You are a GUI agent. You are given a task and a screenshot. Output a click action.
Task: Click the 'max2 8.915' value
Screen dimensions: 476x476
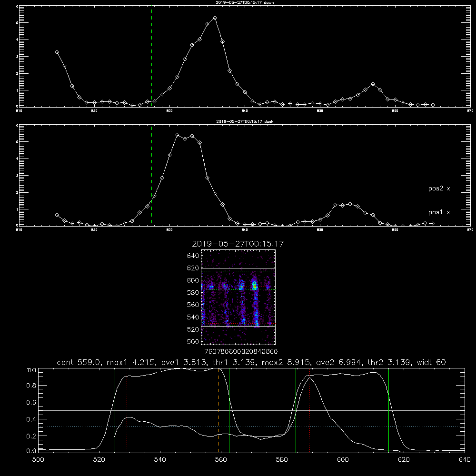286,362
